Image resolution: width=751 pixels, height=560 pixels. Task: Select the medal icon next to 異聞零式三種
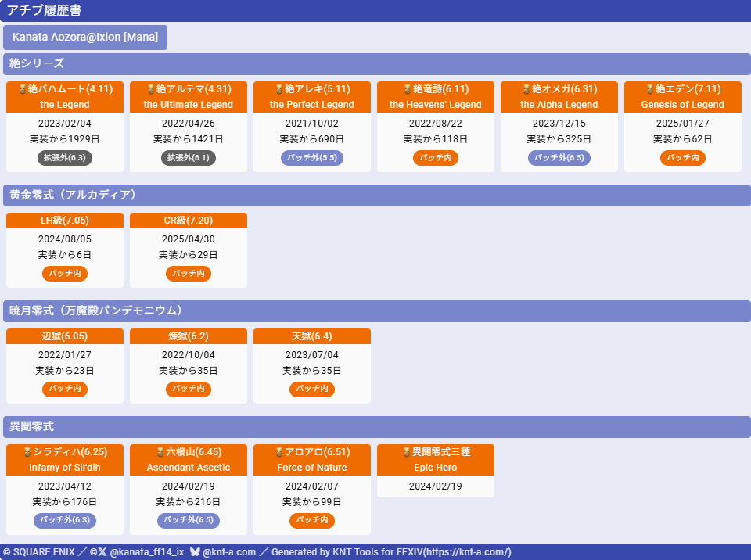point(406,453)
